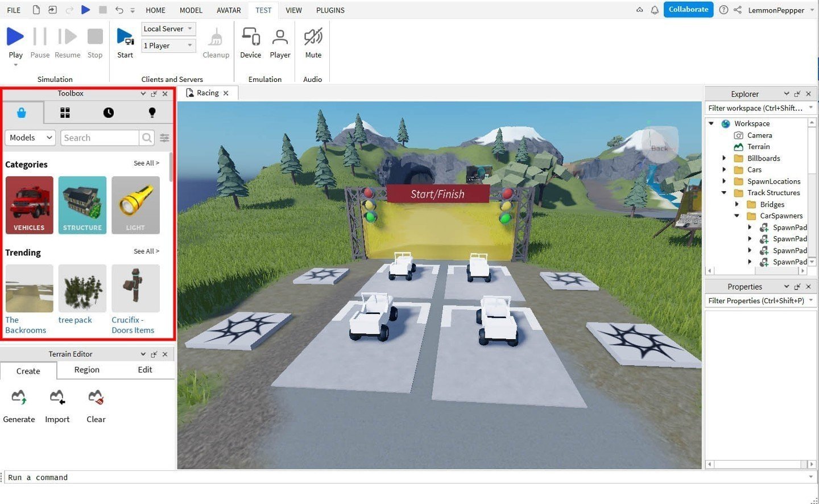Select Terrain in the Explorer
This screenshot has height=504, width=819.
758,147
